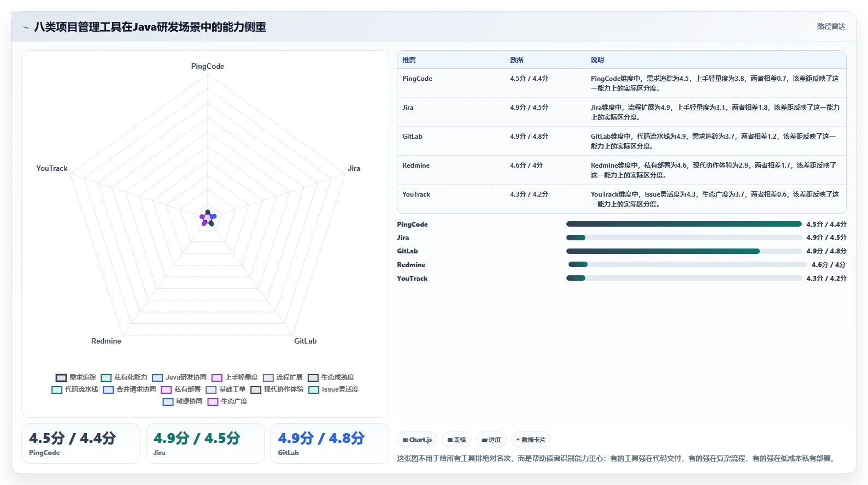868x485 pixels.
Task: Click the YouTrack progress bar
Action: tap(684, 278)
